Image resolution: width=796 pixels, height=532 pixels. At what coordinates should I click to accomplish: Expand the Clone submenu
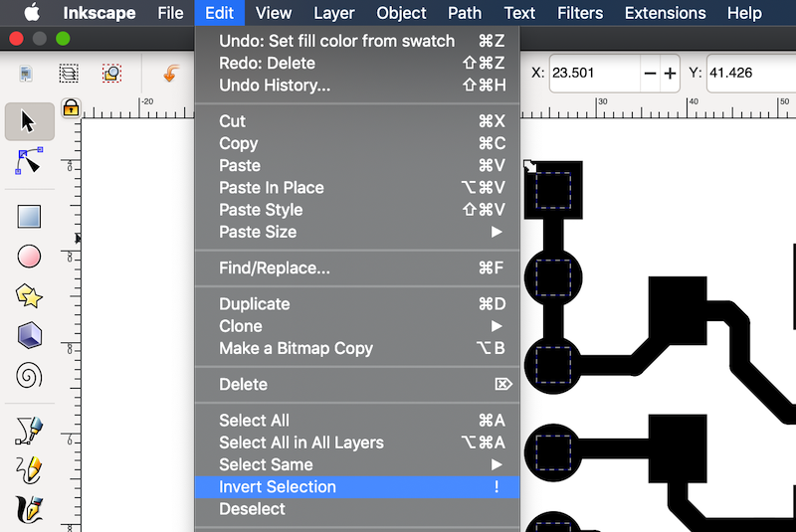(x=357, y=326)
